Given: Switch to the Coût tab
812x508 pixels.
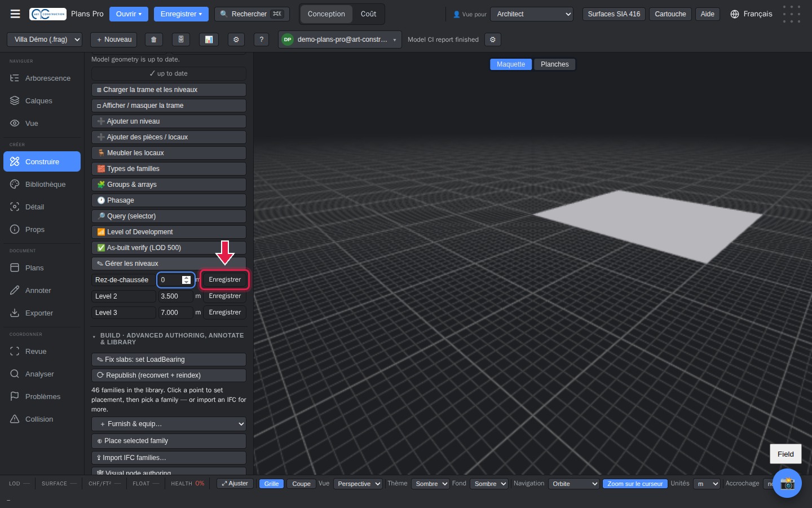Looking at the screenshot, I should (369, 14).
